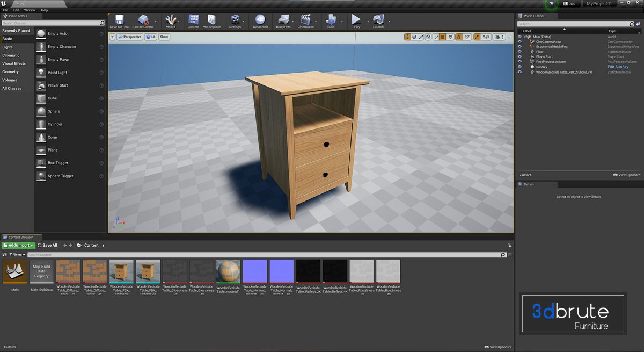Click the Save All button
644x352 pixels.
coord(47,245)
